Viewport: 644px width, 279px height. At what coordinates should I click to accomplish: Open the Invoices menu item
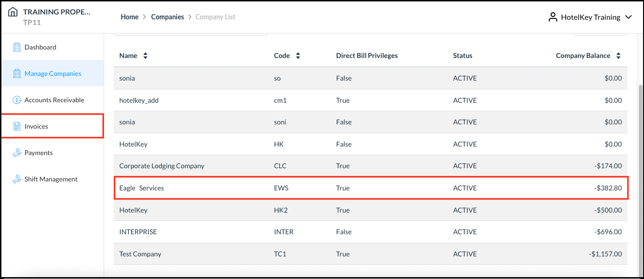tap(36, 126)
